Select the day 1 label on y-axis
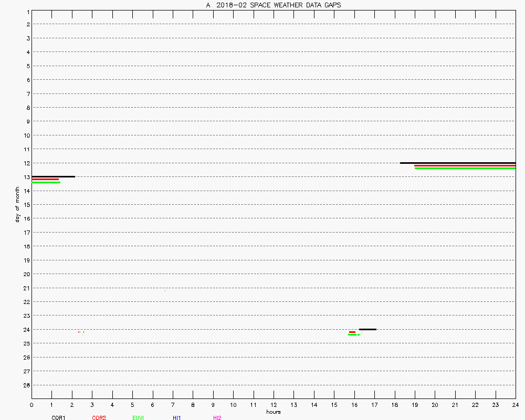This screenshot has width=525, height=420. [27, 11]
